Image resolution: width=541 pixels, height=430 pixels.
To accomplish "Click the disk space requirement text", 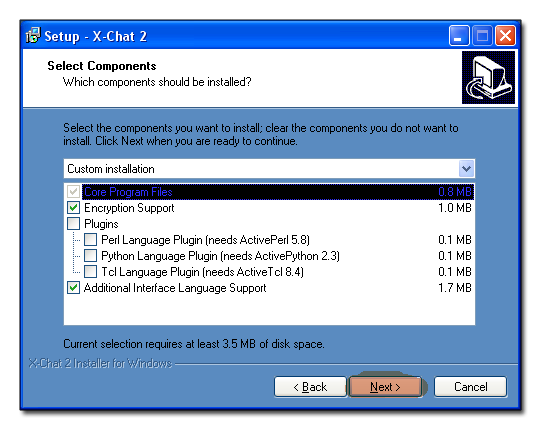I will coord(194,344).
